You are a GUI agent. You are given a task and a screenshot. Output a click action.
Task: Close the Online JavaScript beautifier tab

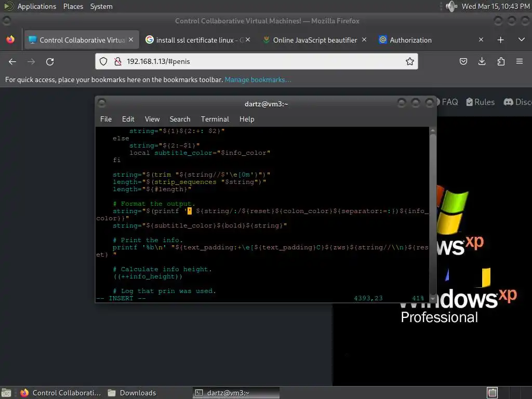click(x=364, y=39)
